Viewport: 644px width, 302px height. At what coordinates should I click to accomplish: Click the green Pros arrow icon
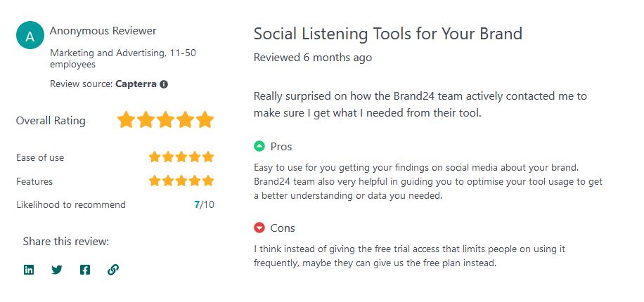pyautogui.click(x=259, y=147)
